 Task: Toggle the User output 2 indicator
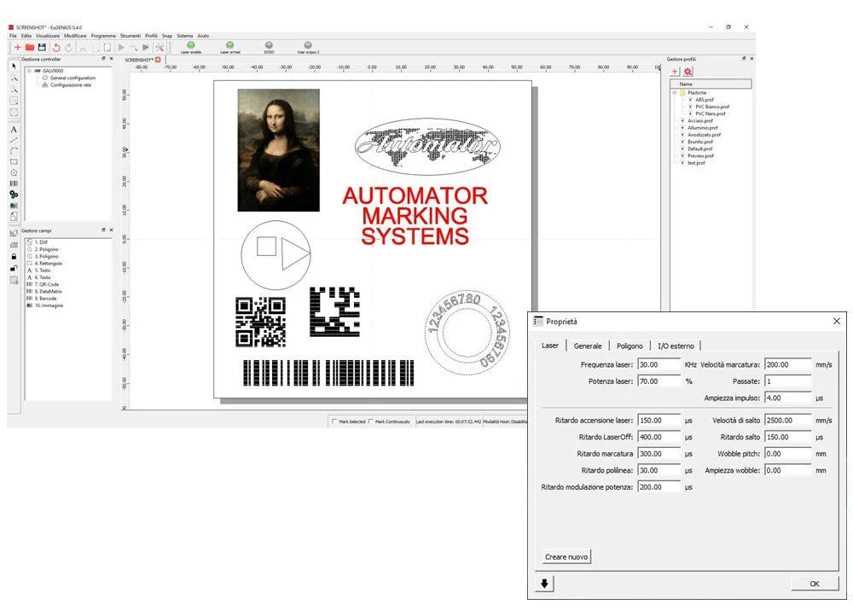(308, 45)
